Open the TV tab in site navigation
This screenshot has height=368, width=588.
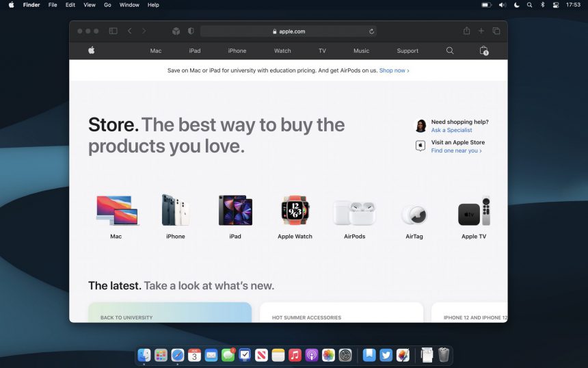click(x=322, y=51)
